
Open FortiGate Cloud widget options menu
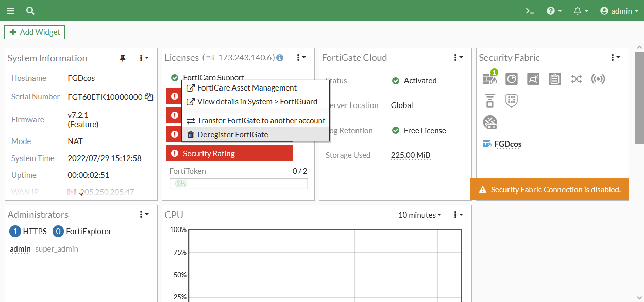(x=458, y=57)
